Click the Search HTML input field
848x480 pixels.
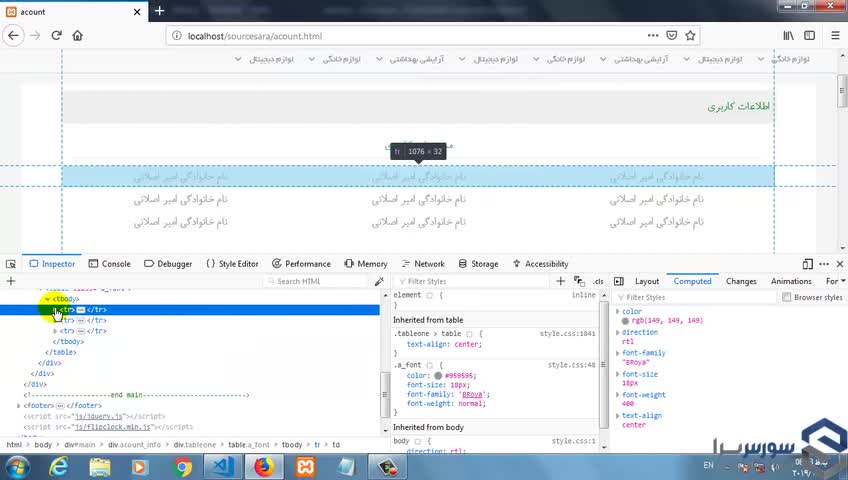click(x=317, y=281)
